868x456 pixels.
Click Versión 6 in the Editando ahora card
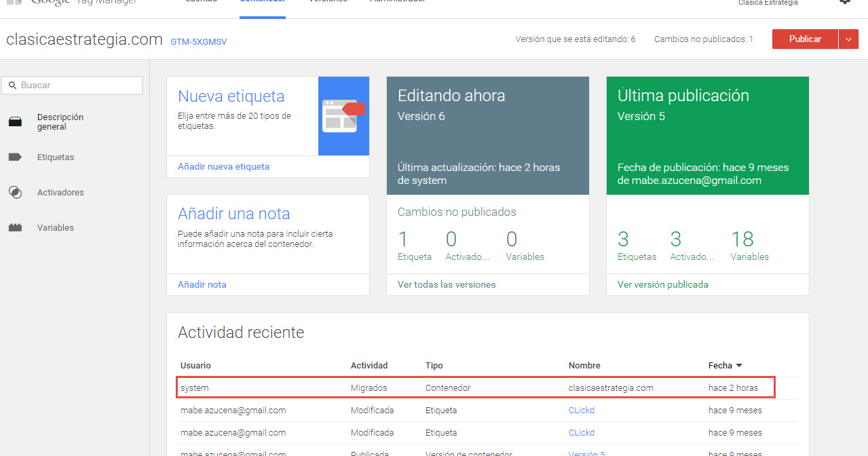[x=421, y=116]
